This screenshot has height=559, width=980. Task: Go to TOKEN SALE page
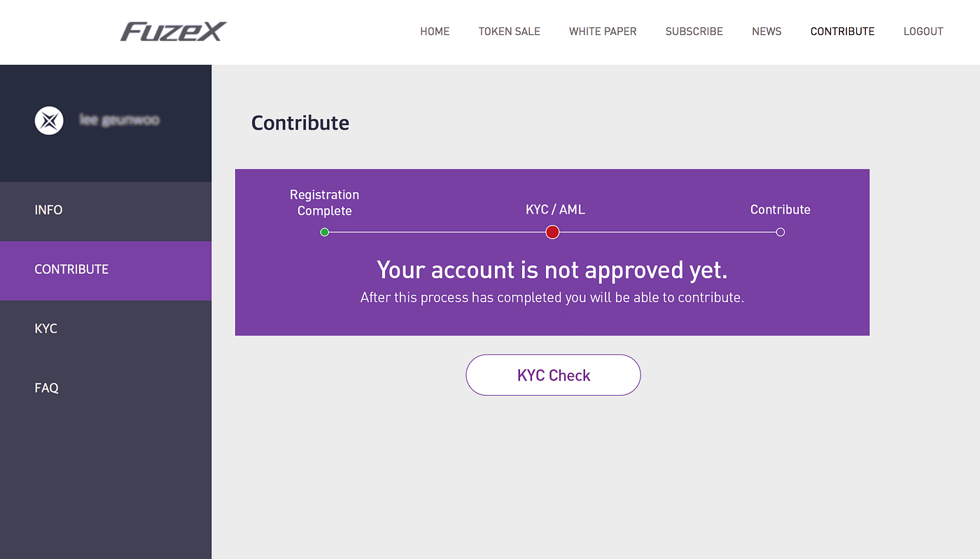click(x=509, y=32)
